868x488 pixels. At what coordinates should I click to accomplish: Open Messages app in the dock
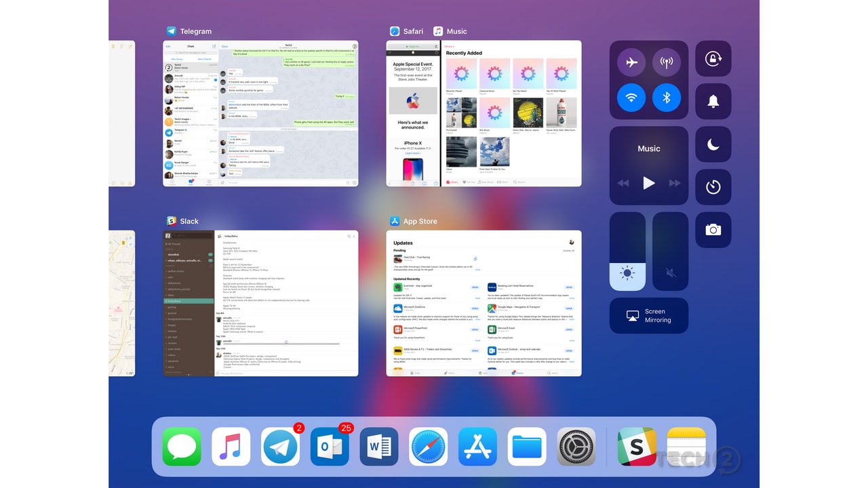182,447
